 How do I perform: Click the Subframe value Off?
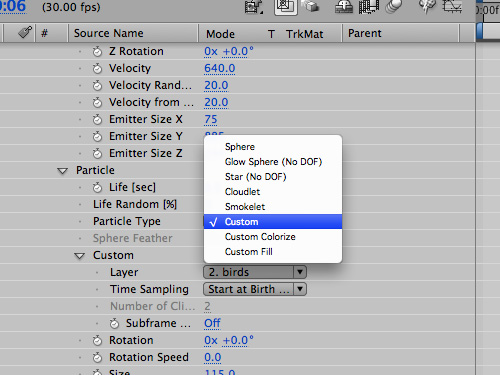212,323
